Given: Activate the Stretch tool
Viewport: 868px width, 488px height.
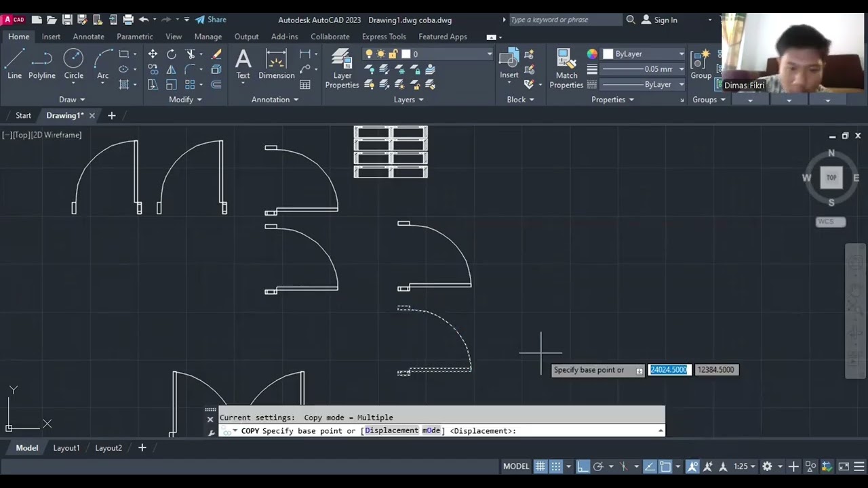Looking at the screenshot, I should coord(153,85).
